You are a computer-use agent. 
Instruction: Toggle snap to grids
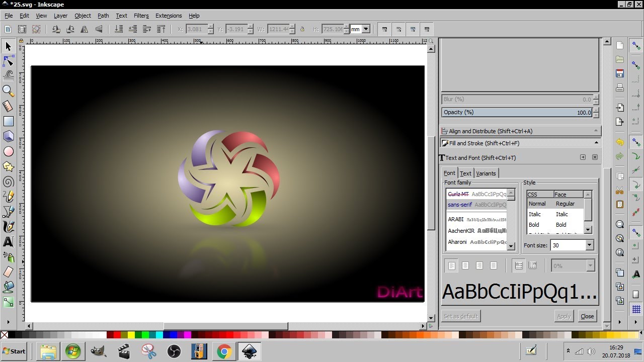[x=636, y=309]
